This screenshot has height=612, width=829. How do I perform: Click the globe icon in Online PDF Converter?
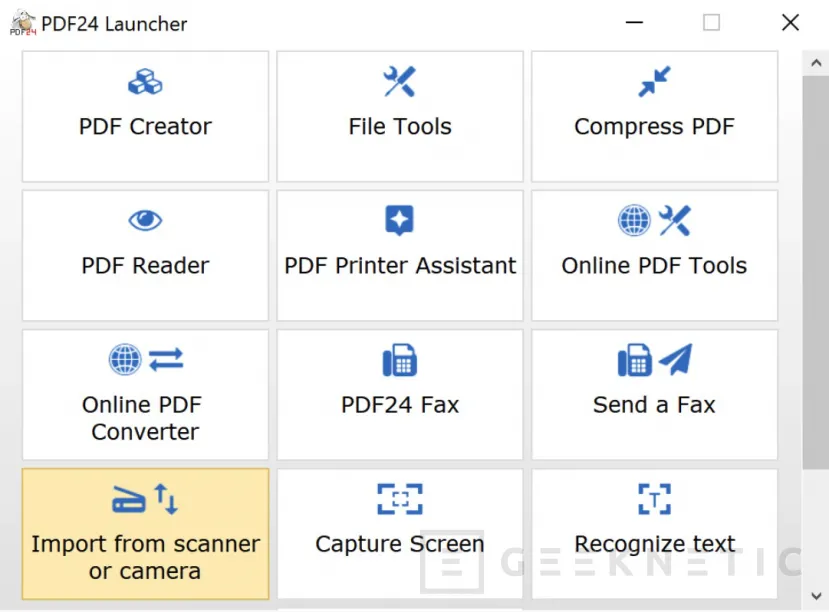125,359
